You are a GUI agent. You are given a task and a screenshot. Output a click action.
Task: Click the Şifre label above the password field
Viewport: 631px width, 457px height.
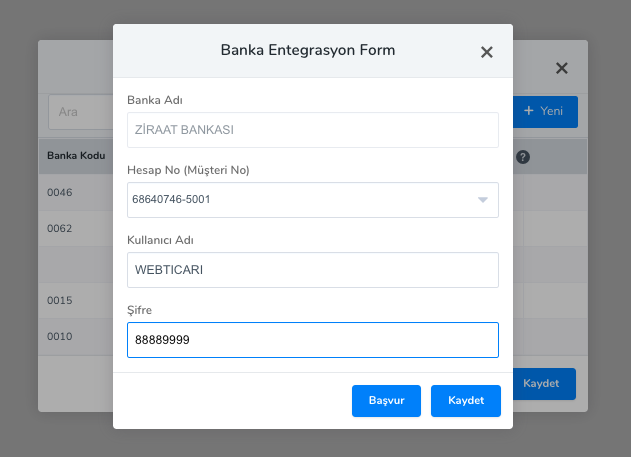pyautogui.click(x=139, y=310)
